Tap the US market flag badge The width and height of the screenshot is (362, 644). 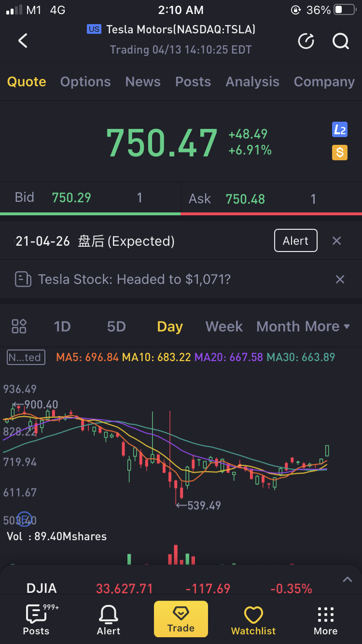[x=94, y=29]
